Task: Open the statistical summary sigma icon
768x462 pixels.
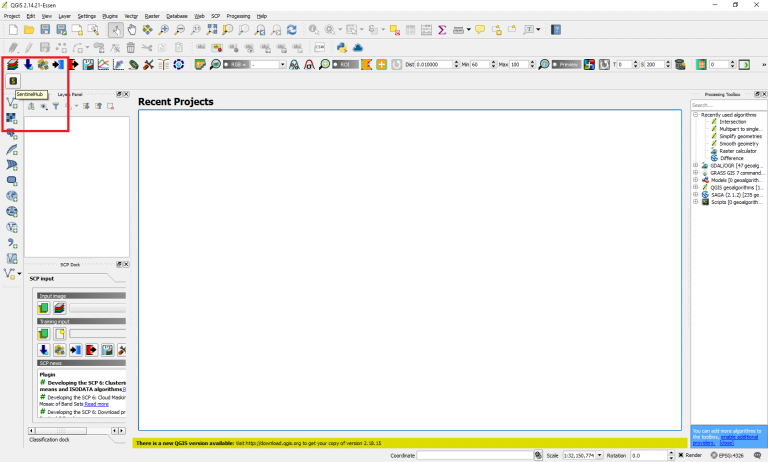Action: click(x=442, y=30)
